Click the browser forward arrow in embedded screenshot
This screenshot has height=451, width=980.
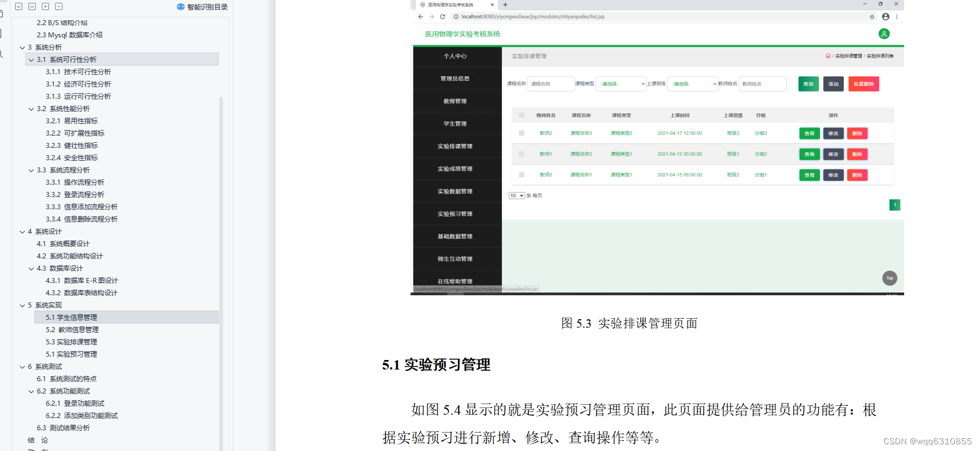431,17
